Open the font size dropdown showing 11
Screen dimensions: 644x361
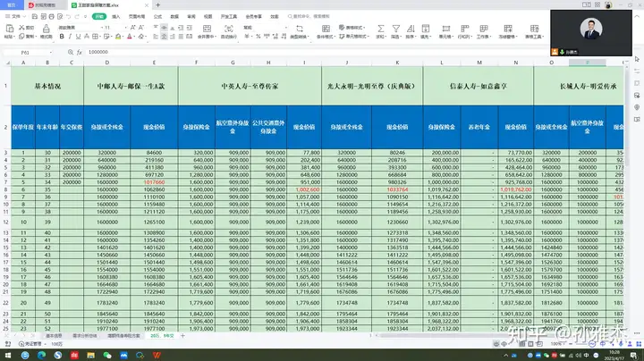click(x=126, y=28)
